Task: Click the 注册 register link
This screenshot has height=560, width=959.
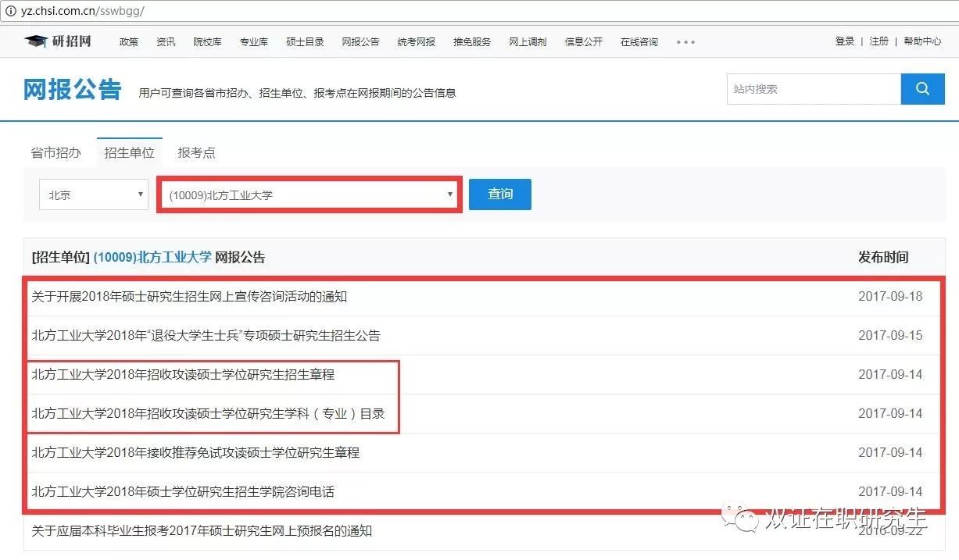Action: tap(879, 41)
